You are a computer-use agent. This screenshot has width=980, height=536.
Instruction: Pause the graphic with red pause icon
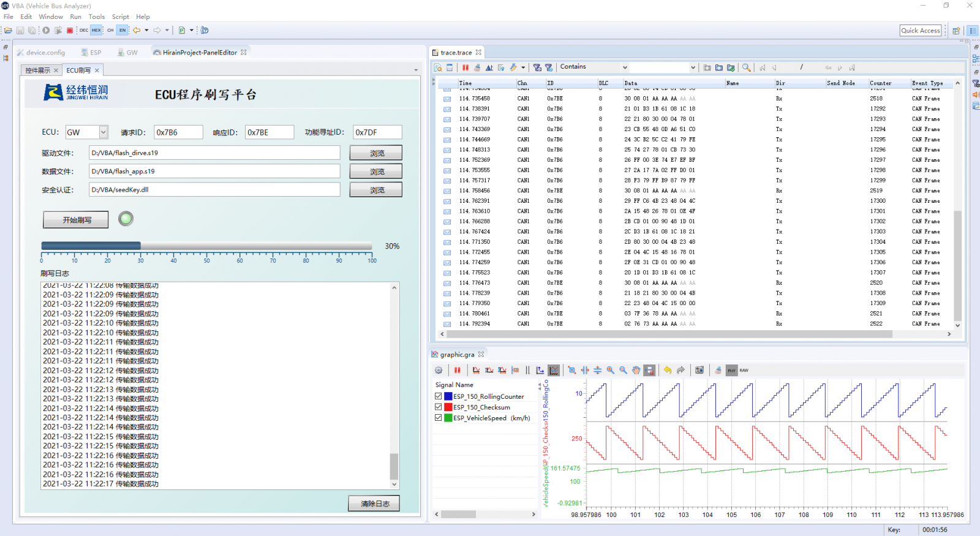[x=457, y=370]
